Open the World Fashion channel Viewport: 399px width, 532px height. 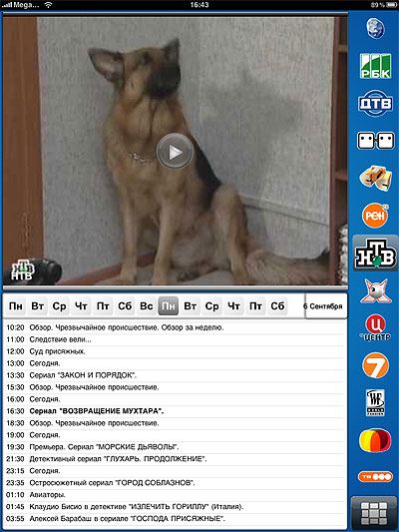coord(375,402)
